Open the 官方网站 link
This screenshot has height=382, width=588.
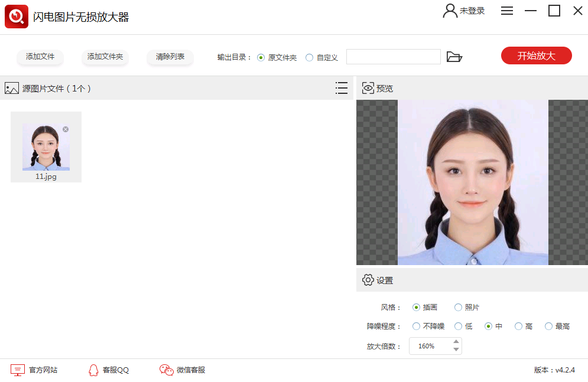pos(44,370)
